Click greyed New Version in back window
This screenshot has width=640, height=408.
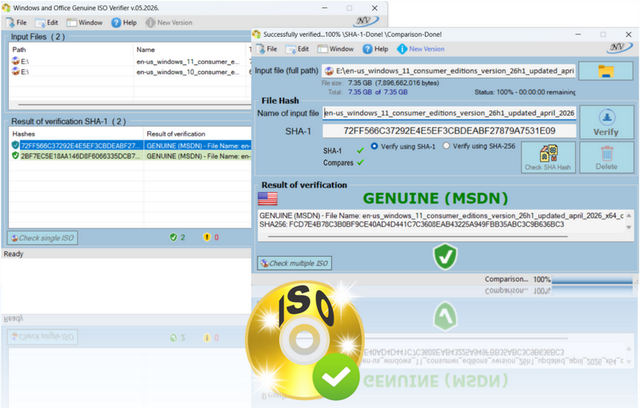pyautogui.click(x=169, y=22)
